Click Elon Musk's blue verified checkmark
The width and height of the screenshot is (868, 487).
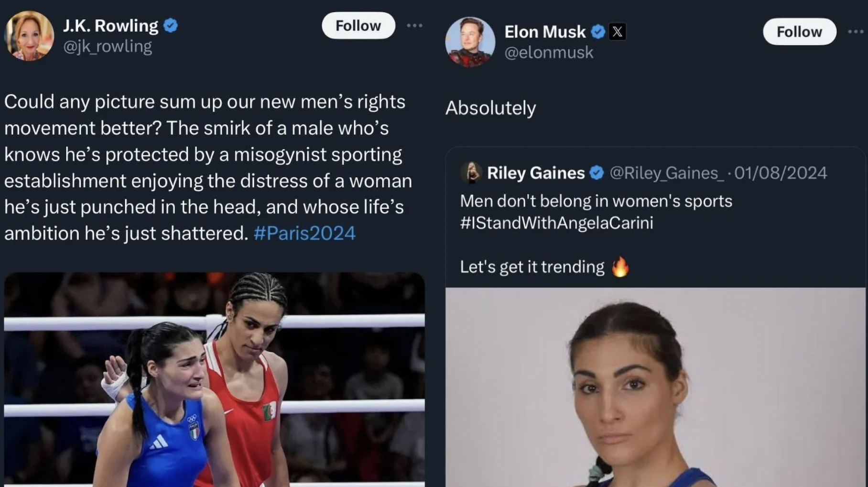click(x=597, y=32)
